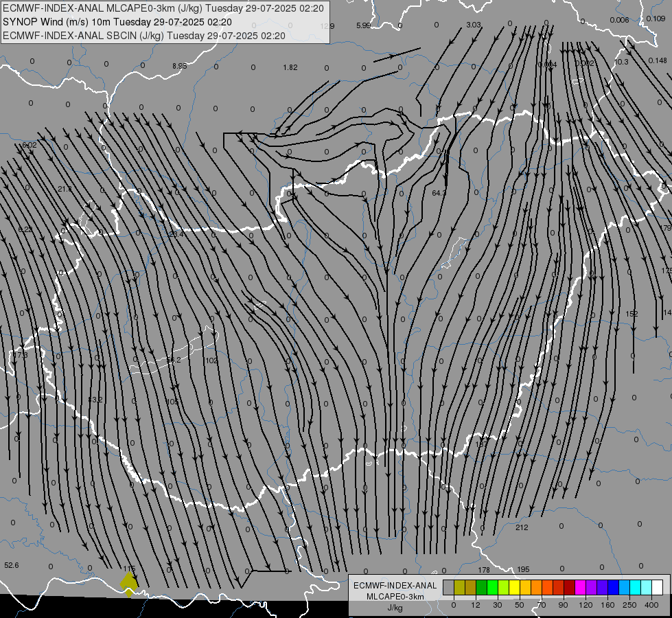Image resolution: width=672 pixels, height=618 pixels.
Task: Click the map value 0.006
Action: coord(619,20)
